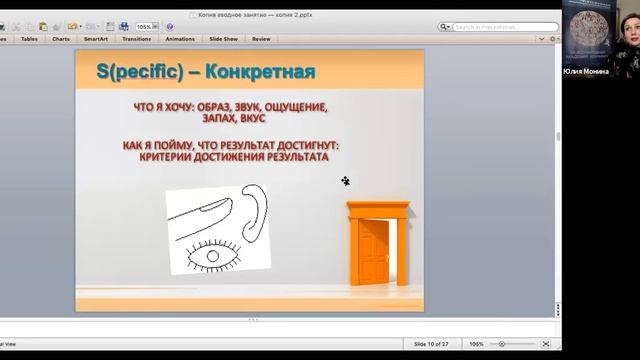Click the New slide layout icon
Image resolution: width=640 pixels, height=360 pixels.
pyautogui.click(x=110, y=27)
